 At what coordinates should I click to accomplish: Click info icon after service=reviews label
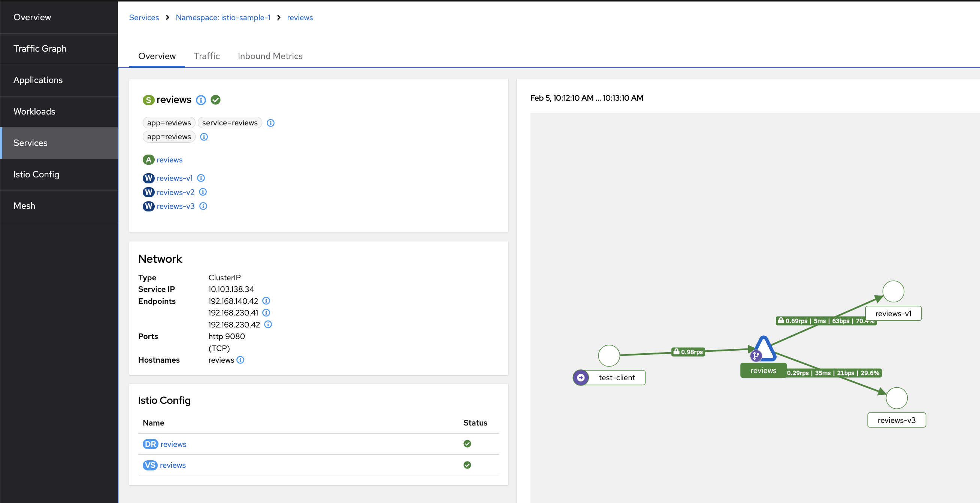pos(270,123)
